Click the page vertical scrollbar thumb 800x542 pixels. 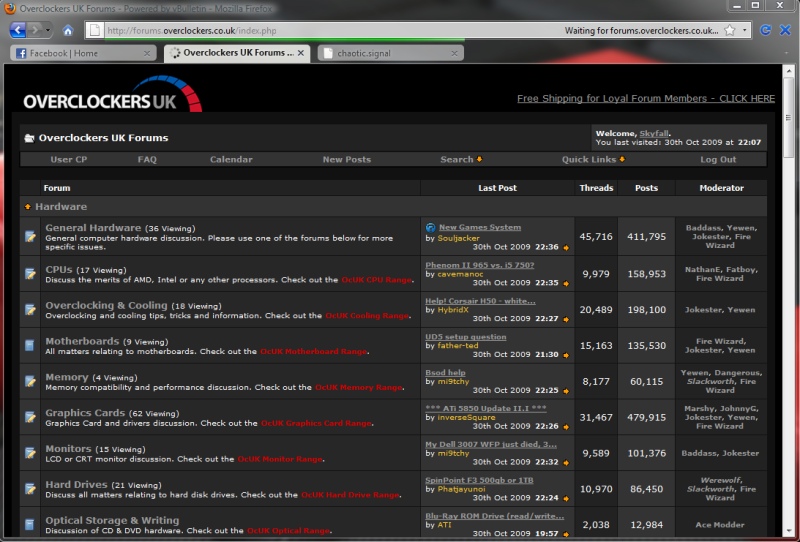(x=788, y=118)
